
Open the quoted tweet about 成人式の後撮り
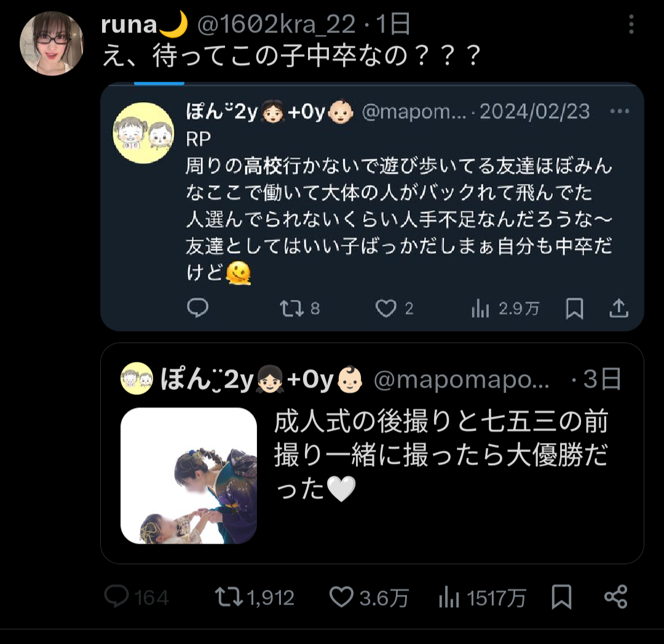(372, 453)
